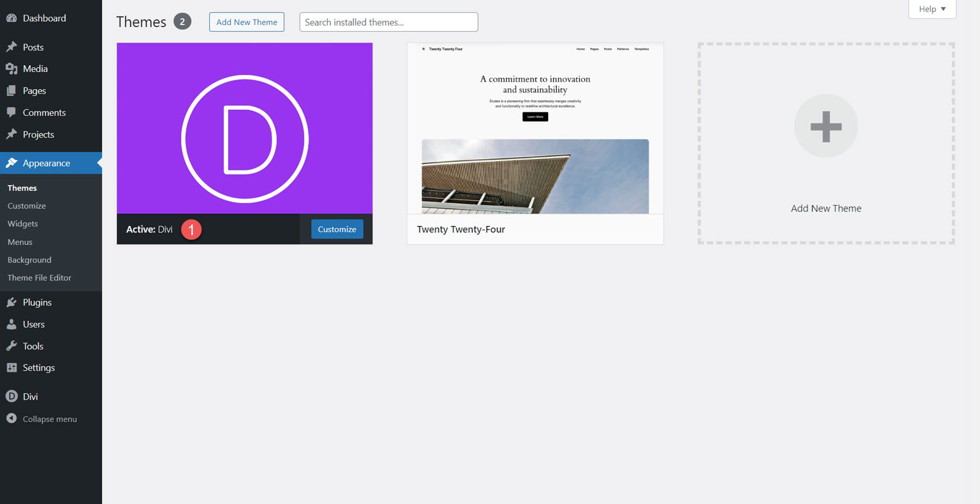980x504 pixels.
Task: Select the Posts pushpin icon
Action: click(x=12, y=47)
